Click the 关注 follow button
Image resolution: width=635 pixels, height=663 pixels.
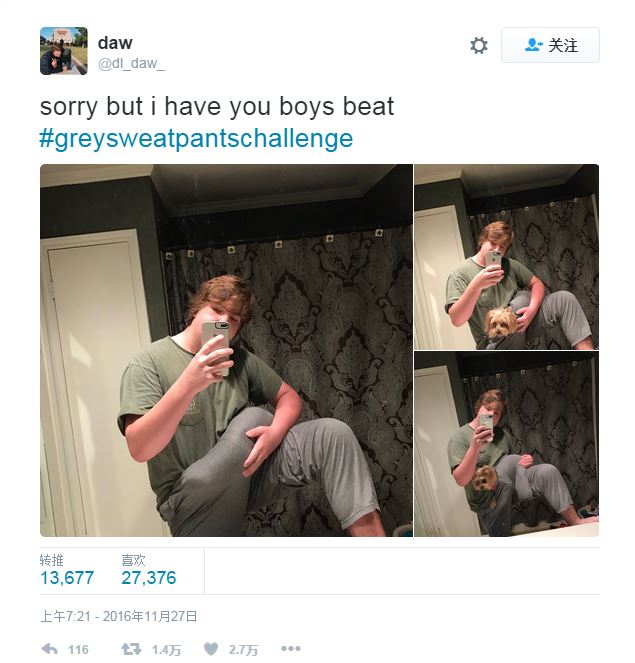(x=550, y=45)
